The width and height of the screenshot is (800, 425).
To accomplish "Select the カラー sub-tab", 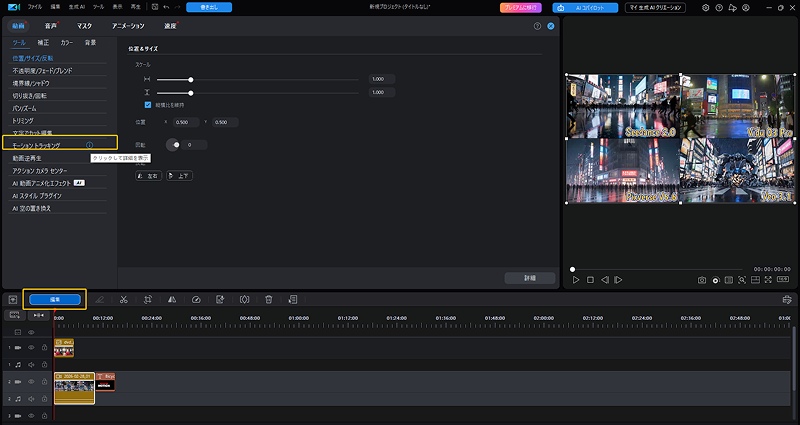I will pos(67,43).
